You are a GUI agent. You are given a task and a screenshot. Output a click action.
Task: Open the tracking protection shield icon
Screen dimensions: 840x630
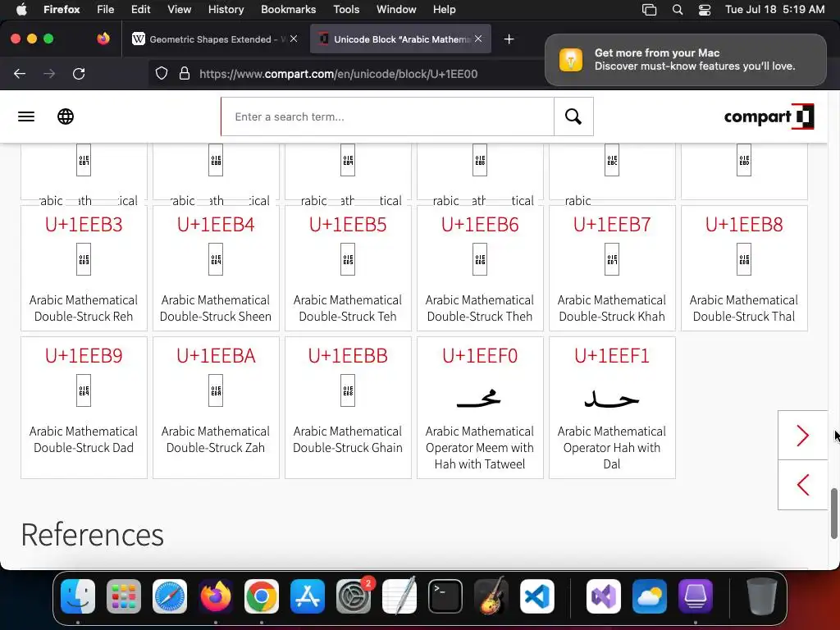[x=162, y=73]
